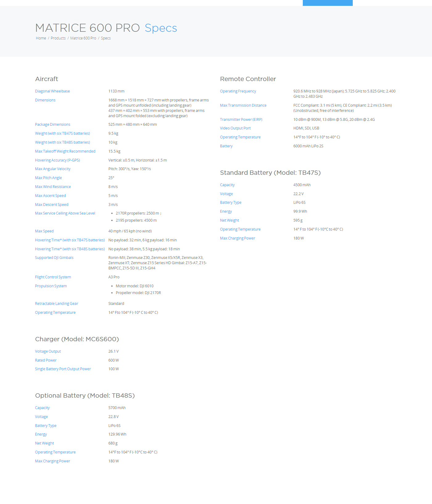Click the MATRICE 600 PRO Specs page title

[106, 28]
